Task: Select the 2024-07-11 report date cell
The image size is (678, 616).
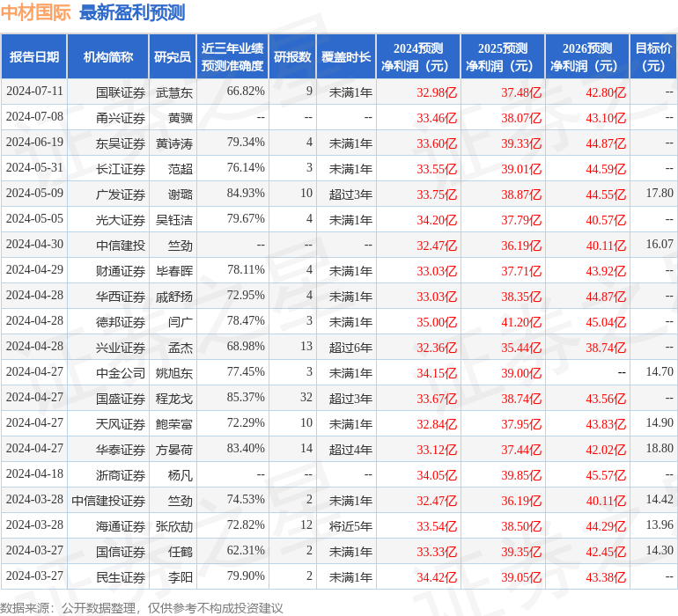Action: [34, 92]
